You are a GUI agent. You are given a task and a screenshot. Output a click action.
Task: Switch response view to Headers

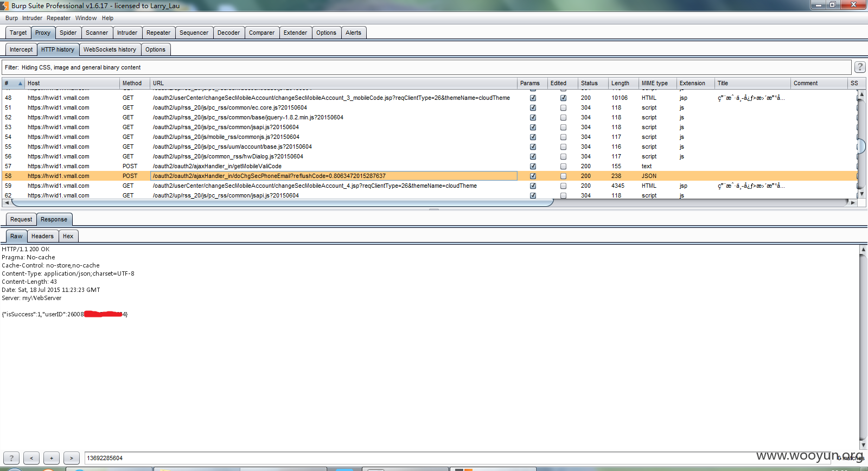coord(42,236)
